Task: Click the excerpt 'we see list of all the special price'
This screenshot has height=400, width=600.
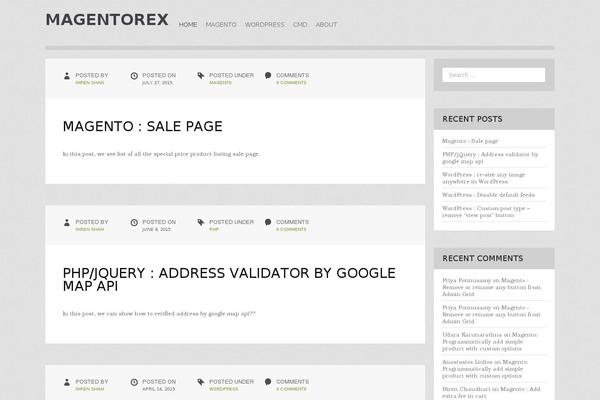Action: click(x=161, y=154)
